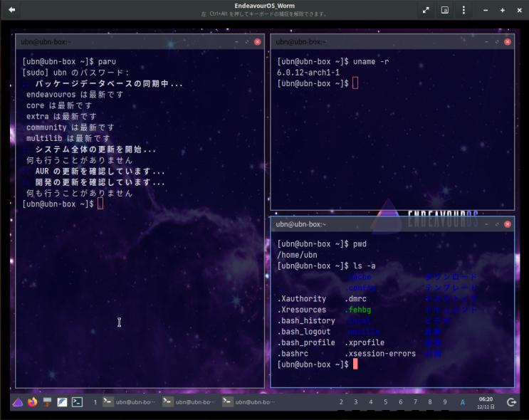Maximize the EndeavourOS_Worm VM window using plus icon

click(503, 11)
